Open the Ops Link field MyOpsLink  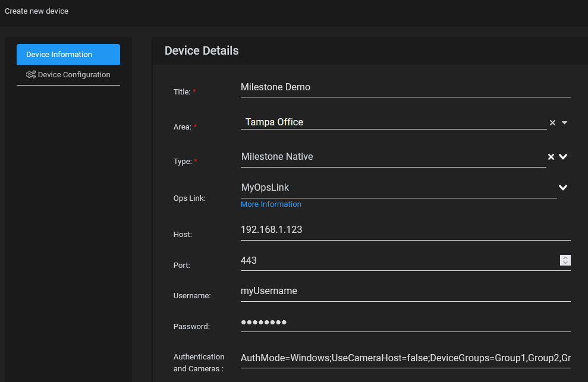coord(398,188)
